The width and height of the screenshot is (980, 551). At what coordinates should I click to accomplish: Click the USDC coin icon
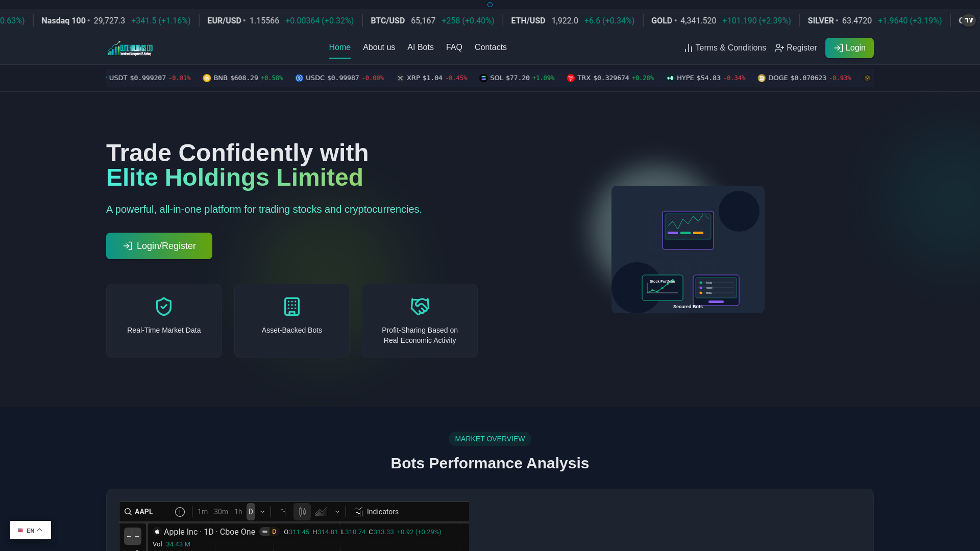299,78
